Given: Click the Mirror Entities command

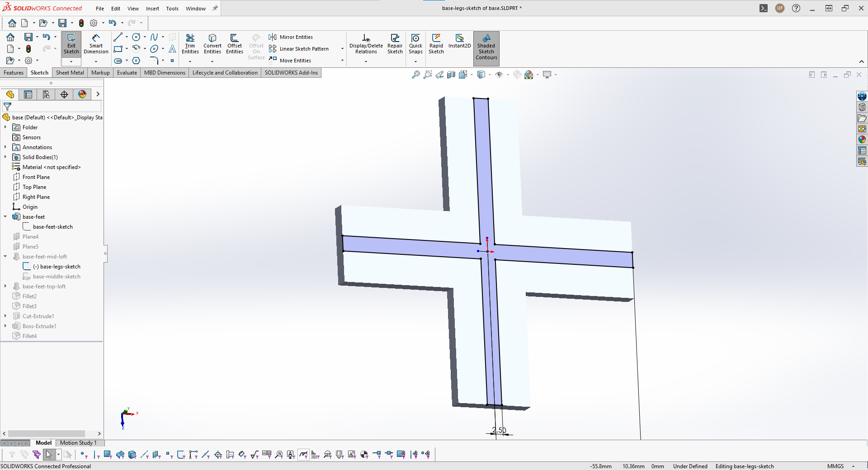Looking at the screenshot, I should [x=291, y=37].
